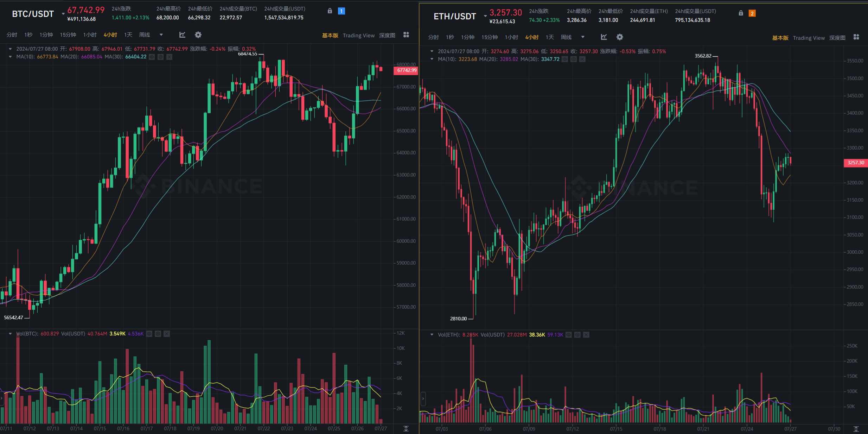Collapse the BTC MA legend row arrow
The image size is (868, 434).
click(10, 57)
